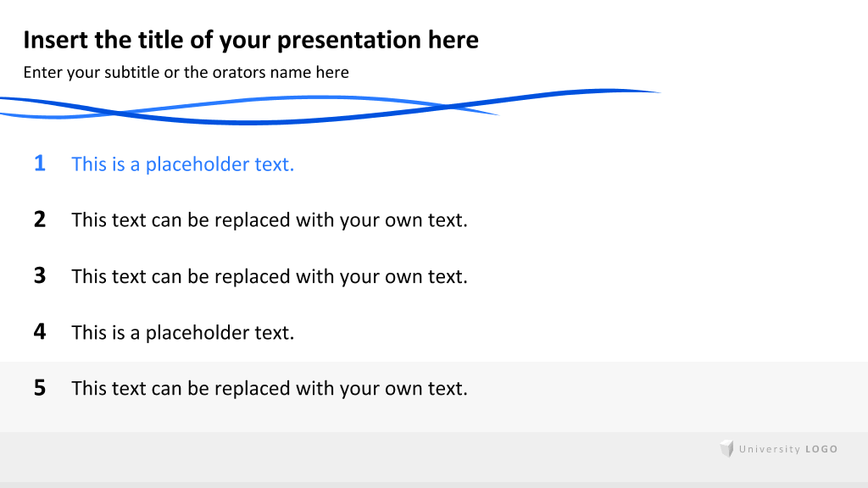Click the replaceable text line of item 2

[x=270, y=220]
